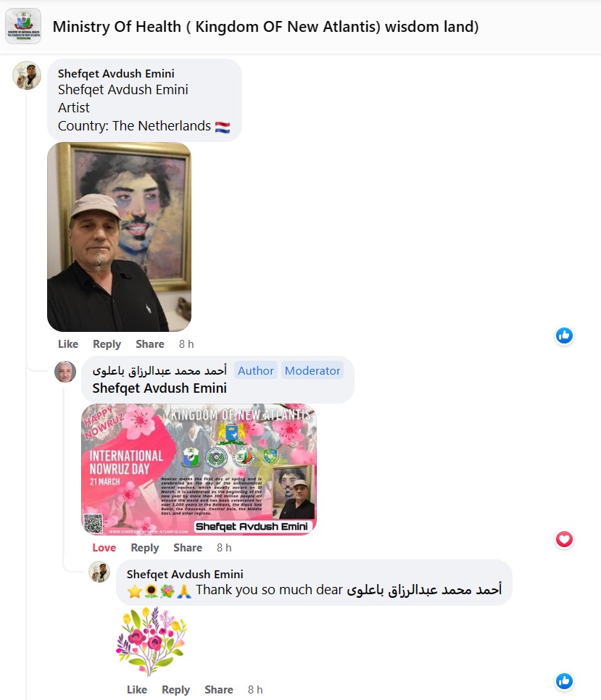
Task: Open the flower bouquet sticker
Action: pyautogui.click(x=152, y=641)
